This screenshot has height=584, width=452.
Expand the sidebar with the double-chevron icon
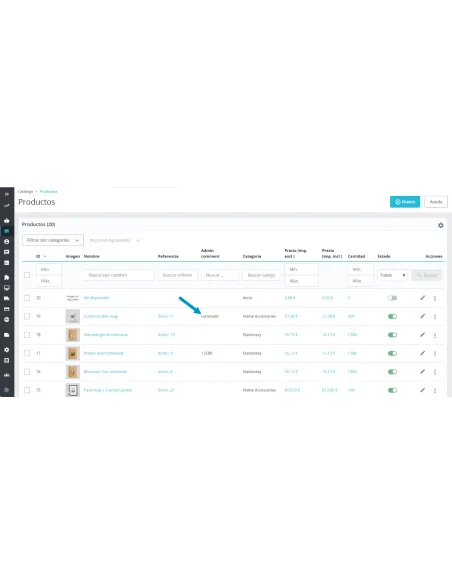coord(7,194)
